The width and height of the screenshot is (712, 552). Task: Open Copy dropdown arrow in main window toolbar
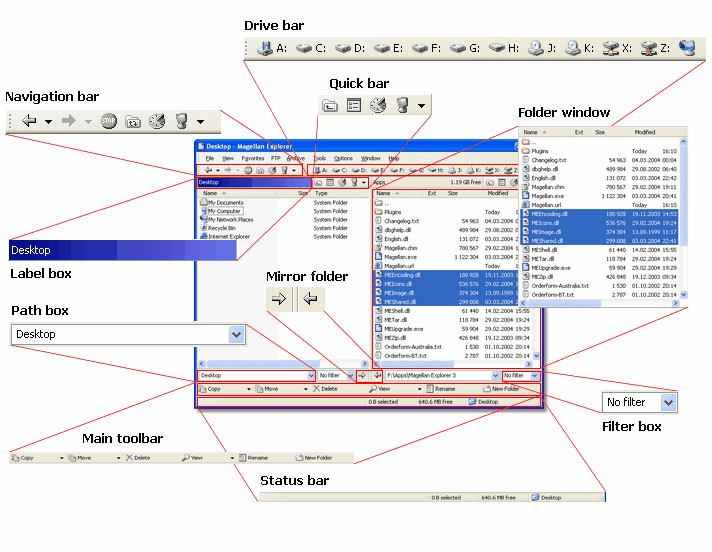[248, 389]
